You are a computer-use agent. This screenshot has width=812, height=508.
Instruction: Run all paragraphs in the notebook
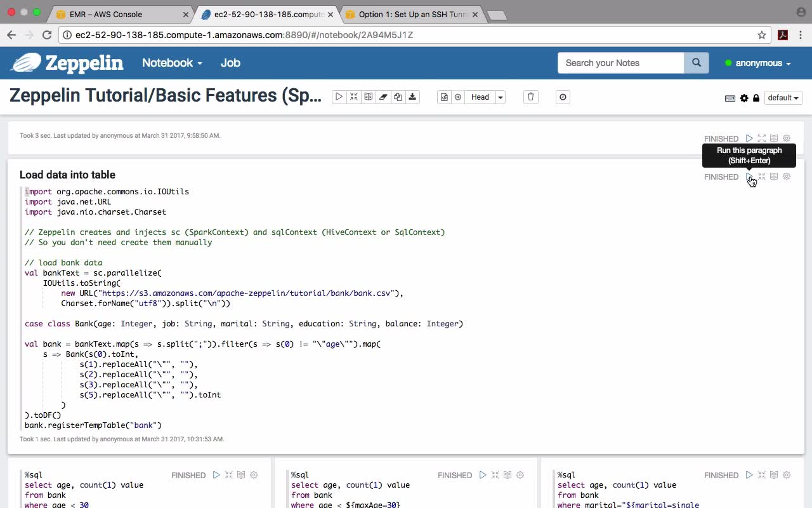339,97
